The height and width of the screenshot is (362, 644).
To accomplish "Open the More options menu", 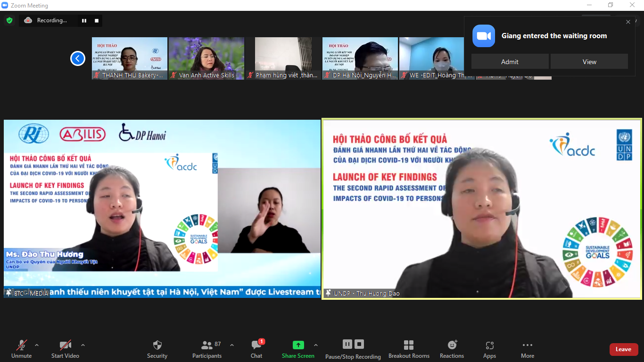I will [528, 349].
